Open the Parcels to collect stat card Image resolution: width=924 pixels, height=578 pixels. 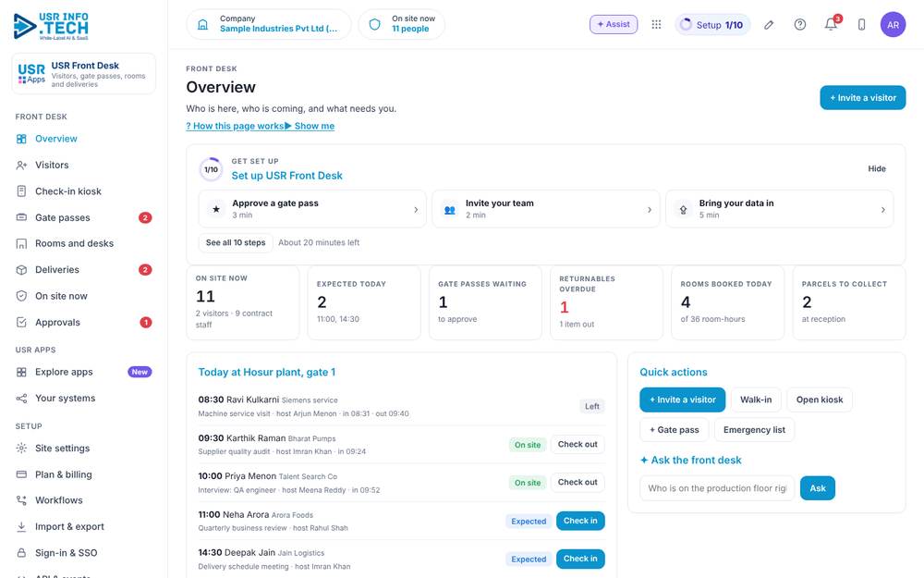[x=848, y=302]
